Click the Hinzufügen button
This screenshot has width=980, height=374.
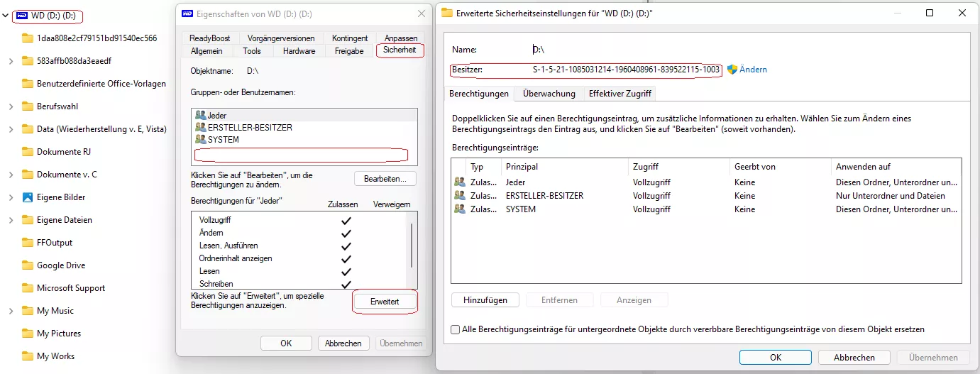point(485,300)
